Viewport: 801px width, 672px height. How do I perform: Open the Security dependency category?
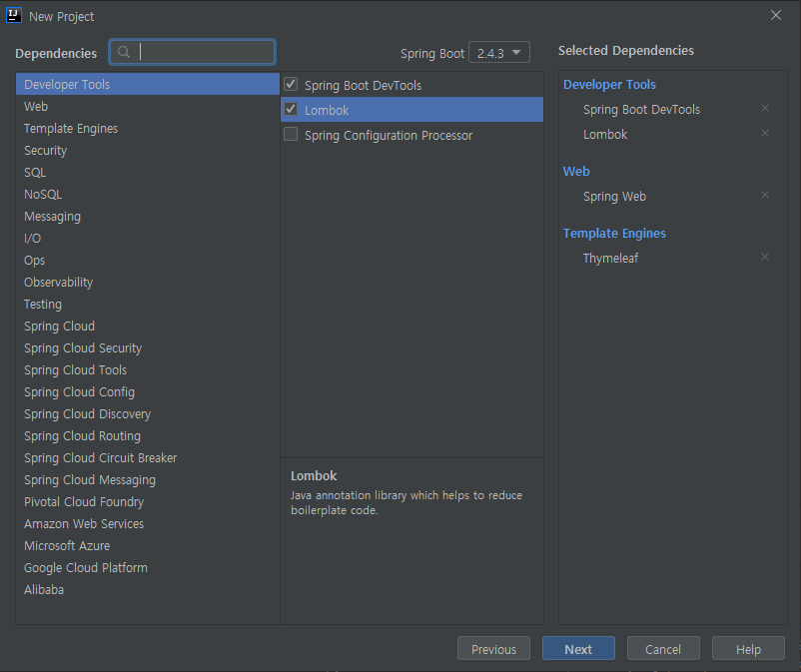46,150
